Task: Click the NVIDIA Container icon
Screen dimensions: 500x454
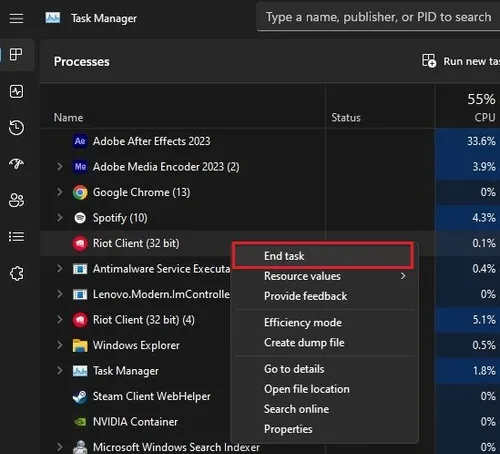Action: pos(80,422)
